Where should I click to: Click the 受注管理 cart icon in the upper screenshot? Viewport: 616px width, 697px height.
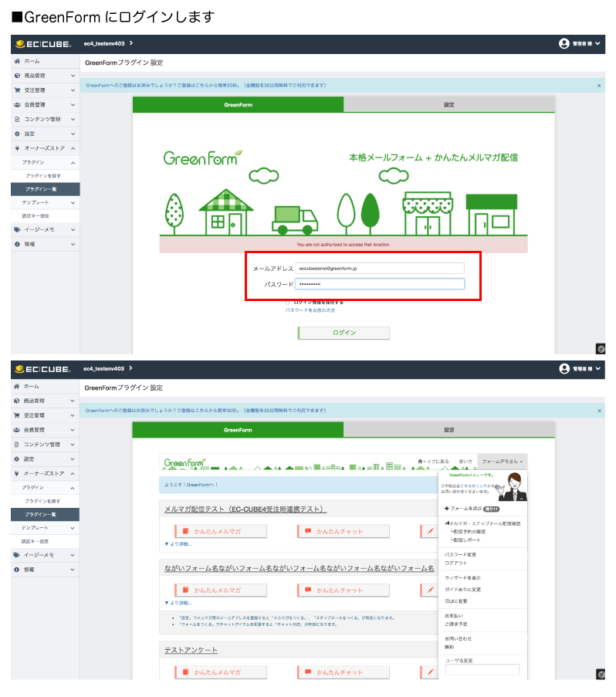tap(17, 90)
